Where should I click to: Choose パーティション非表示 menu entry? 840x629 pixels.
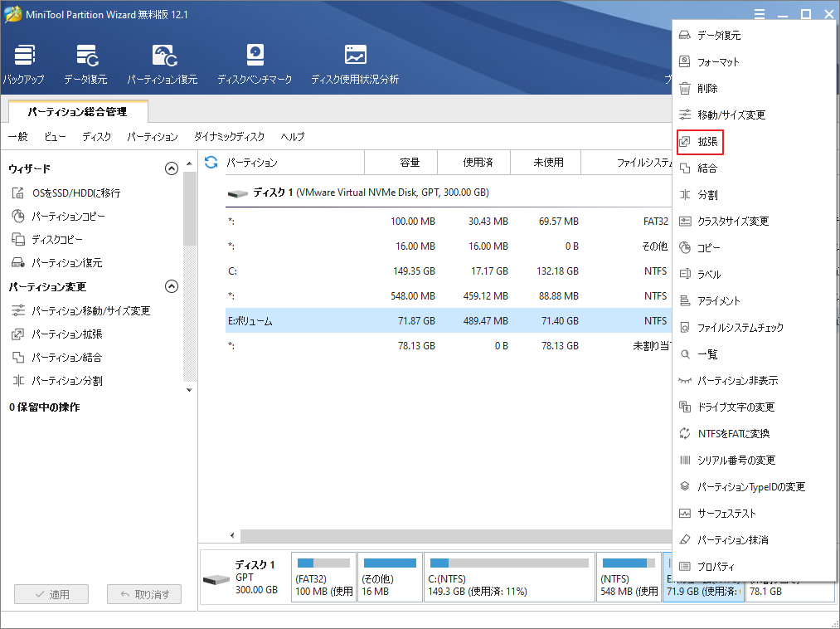754,380
